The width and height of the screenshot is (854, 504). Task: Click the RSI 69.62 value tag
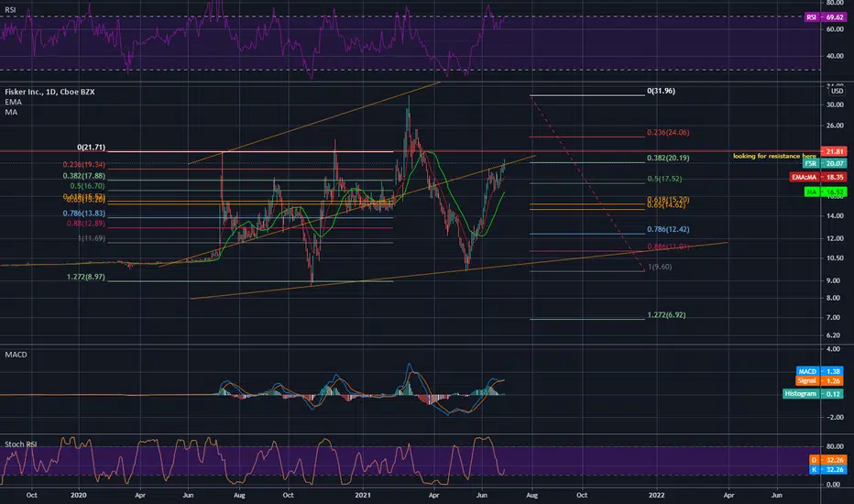pyautogui.click(x=825, y=17)
